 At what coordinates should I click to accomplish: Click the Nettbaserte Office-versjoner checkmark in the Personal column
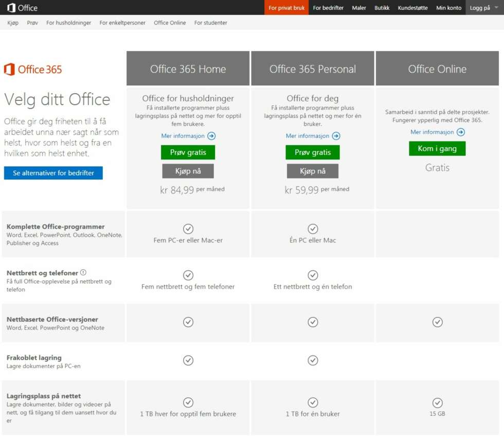click(313, 322)
